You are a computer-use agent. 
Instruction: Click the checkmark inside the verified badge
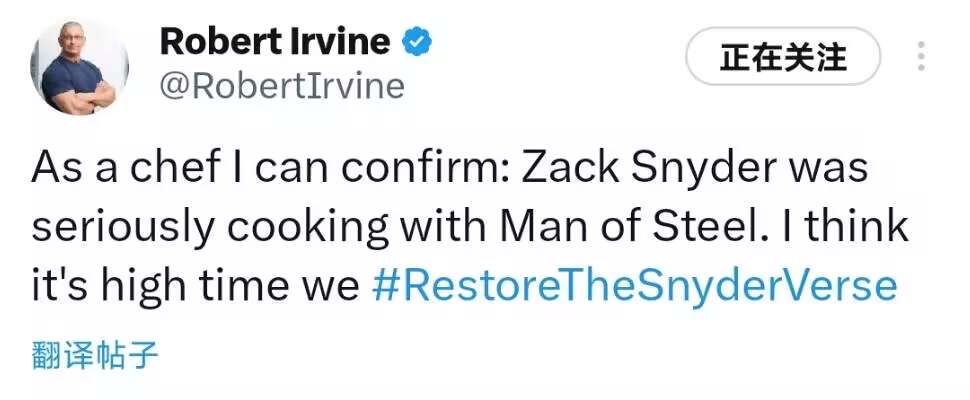[x=417, y=42]
